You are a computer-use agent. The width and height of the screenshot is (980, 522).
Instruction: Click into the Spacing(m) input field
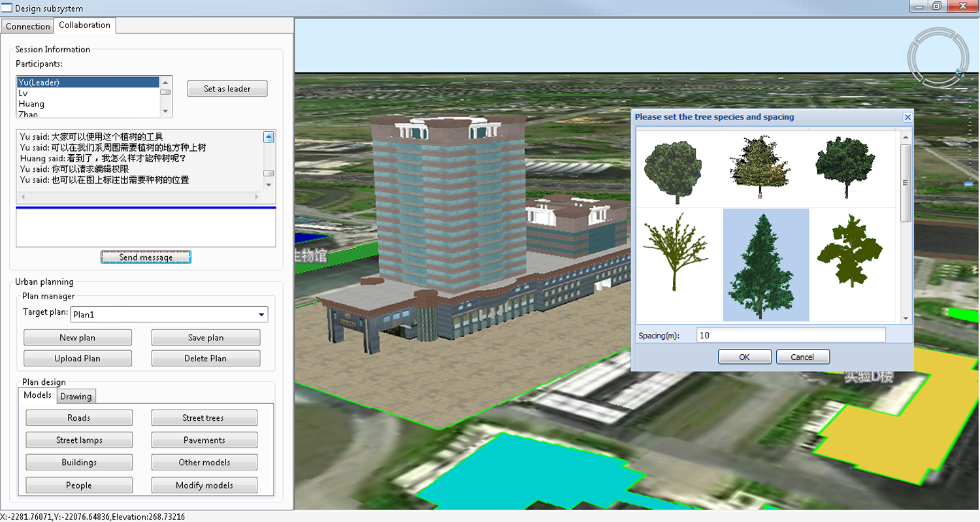coord(791,335)
